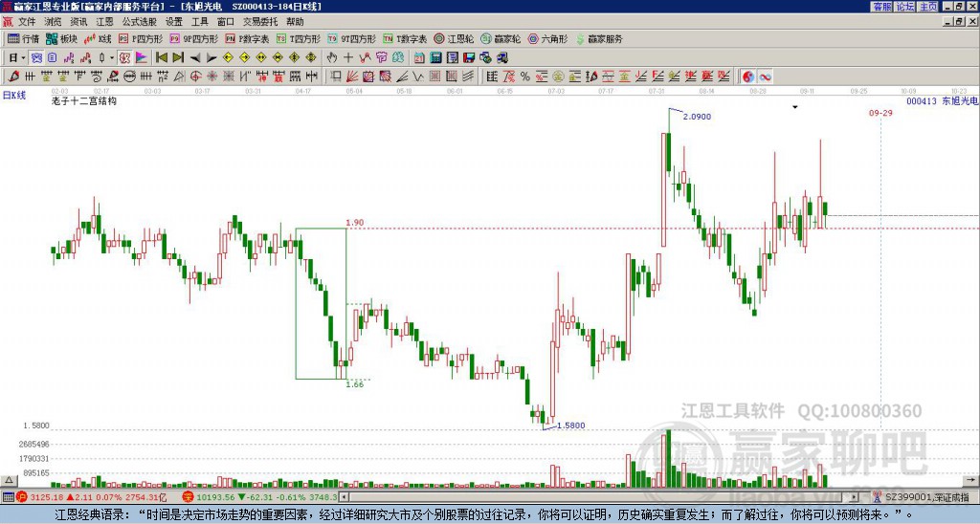This screenshot has height=524, width=980.
Task: Launch the 江恩轮 Gann wheel
Action: click(454, 38)
